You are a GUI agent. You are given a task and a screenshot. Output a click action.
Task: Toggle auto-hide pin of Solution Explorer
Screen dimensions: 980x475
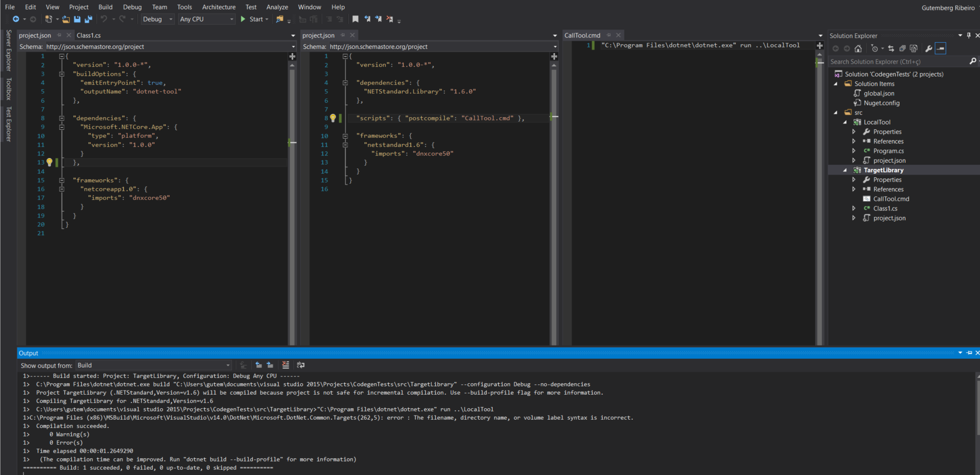tap(969, 35)
